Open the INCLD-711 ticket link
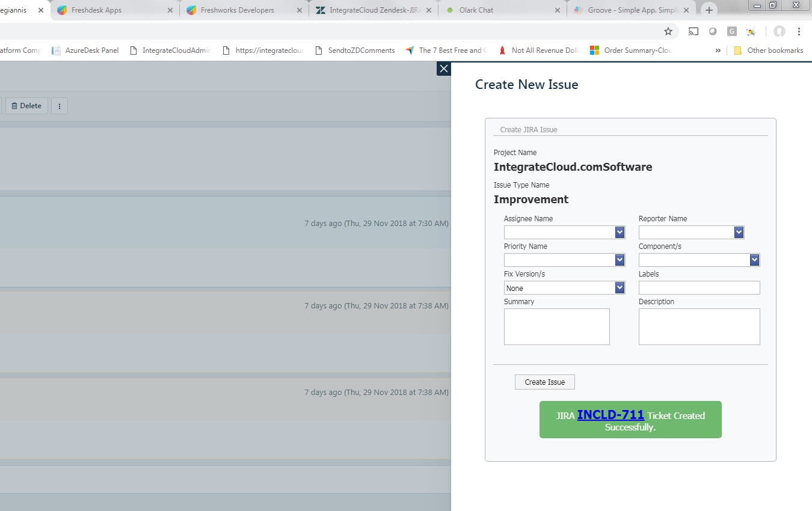The image size is (812, 511). pyautogui.click(x=611, y=414)
